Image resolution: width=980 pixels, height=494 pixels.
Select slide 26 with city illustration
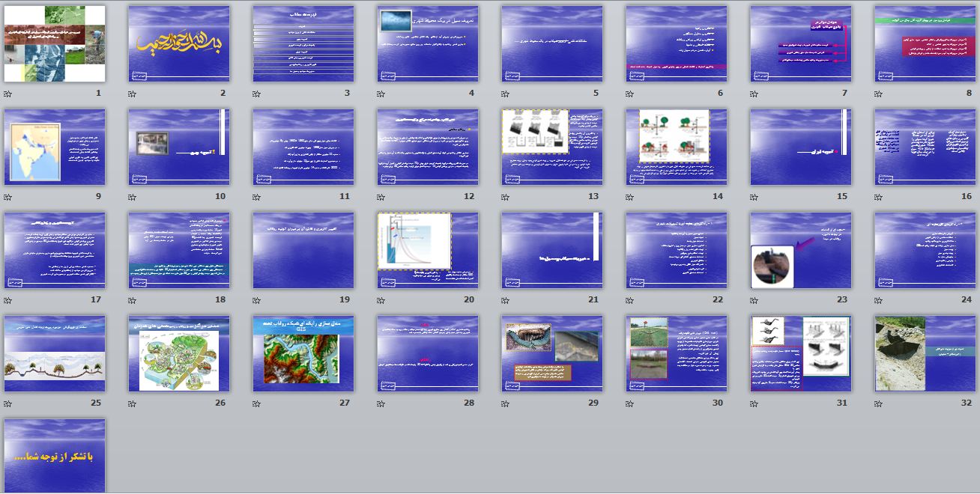(x=179, y=354)
